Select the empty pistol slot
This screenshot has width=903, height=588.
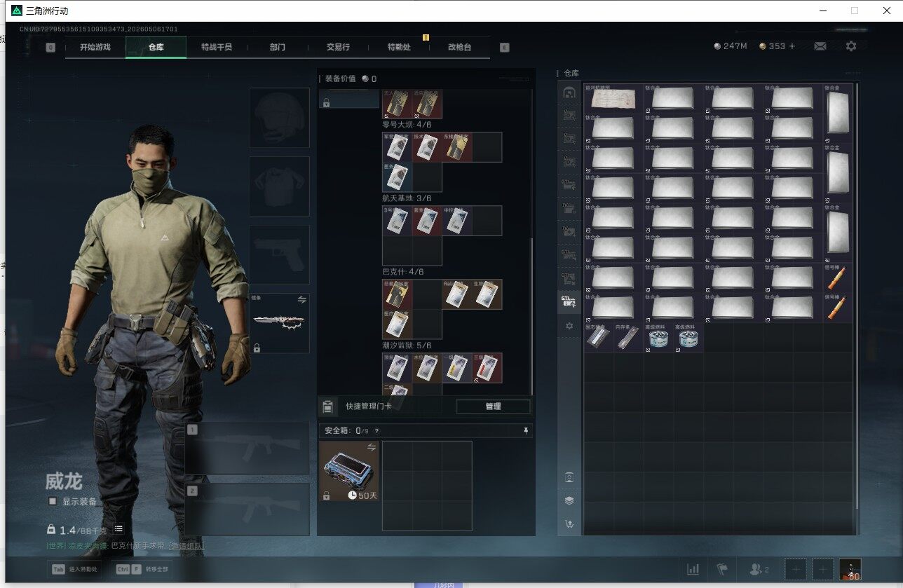tap(280, 255)
